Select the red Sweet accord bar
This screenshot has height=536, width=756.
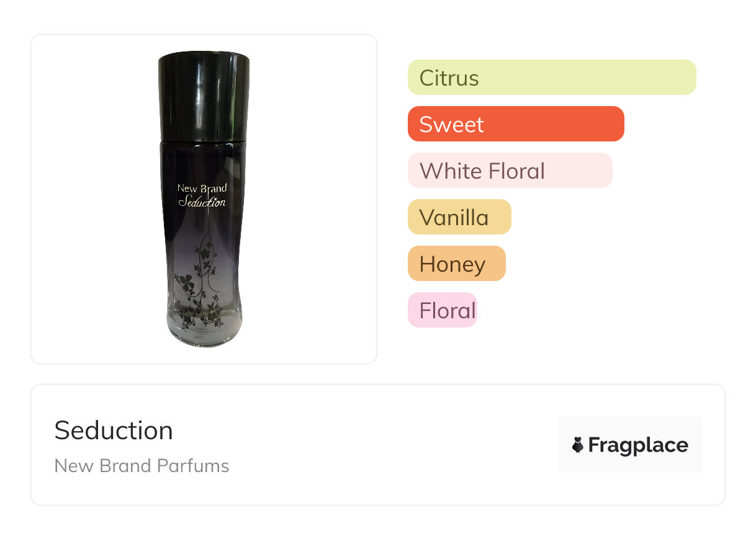515,124
